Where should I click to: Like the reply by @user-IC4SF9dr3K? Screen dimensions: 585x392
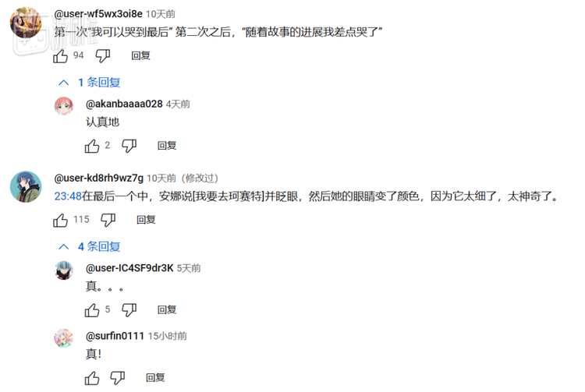92,309
